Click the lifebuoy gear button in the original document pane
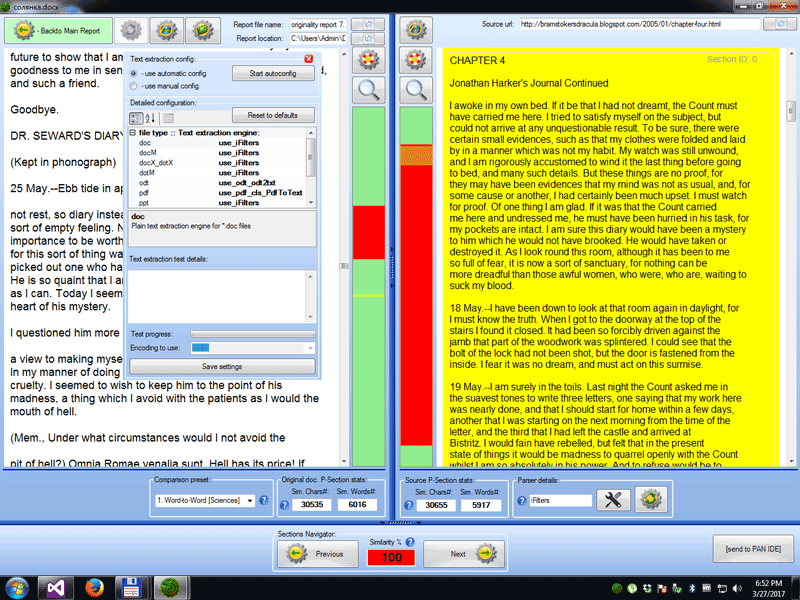This screenshot has width=800, height=600. 368,61
